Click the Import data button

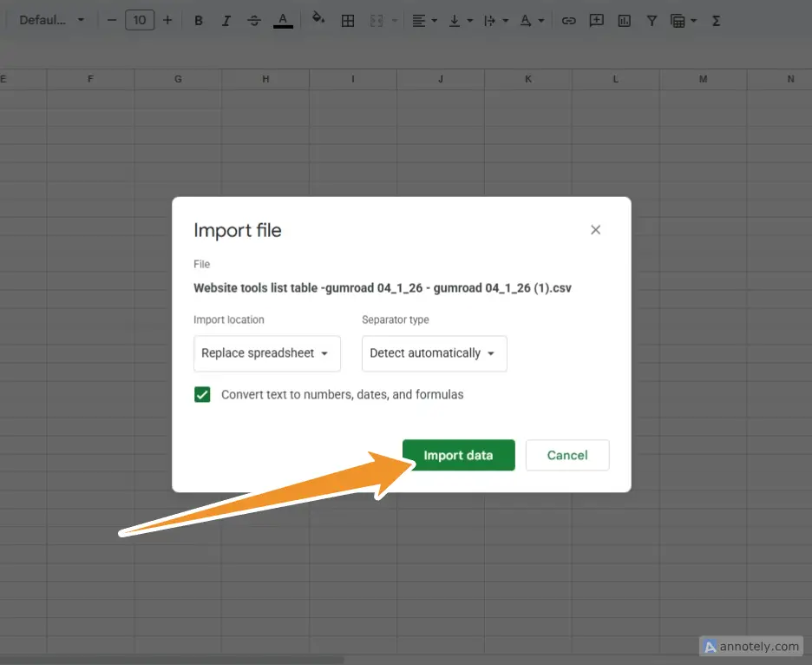pyautogui.click(x=458, y=455)
